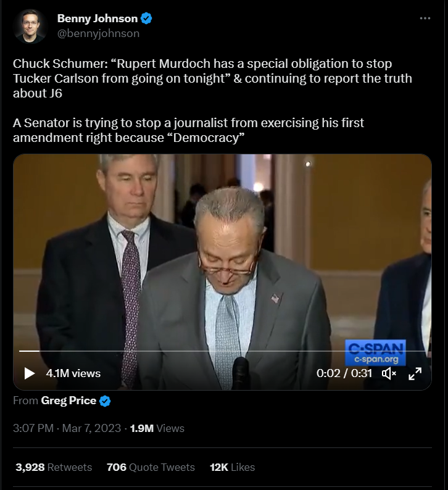Click the C-SPAN logo watermark in video
448x490 pixels.
pyautogui.click(x=376, y=352)
